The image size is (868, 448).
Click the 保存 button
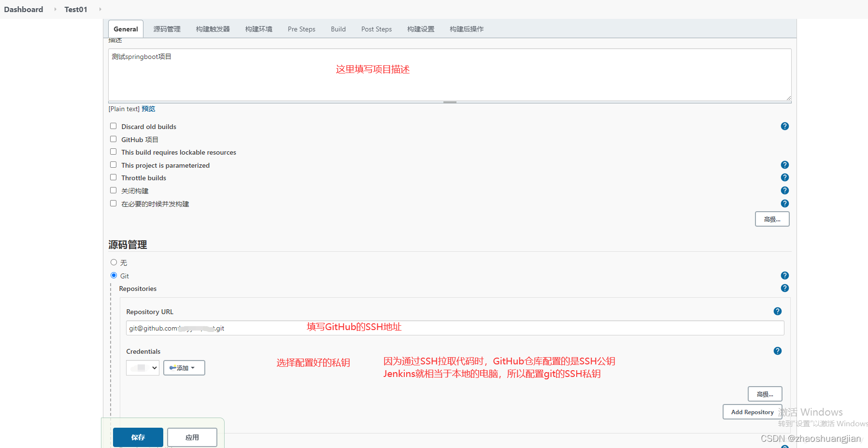[138, 437]
